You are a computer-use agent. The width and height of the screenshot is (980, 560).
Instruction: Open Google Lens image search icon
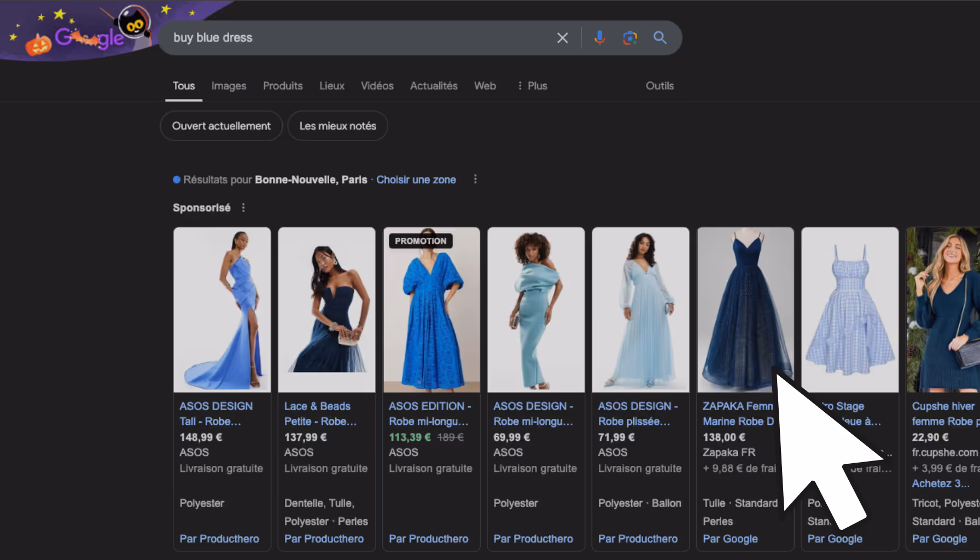point(630,38)
